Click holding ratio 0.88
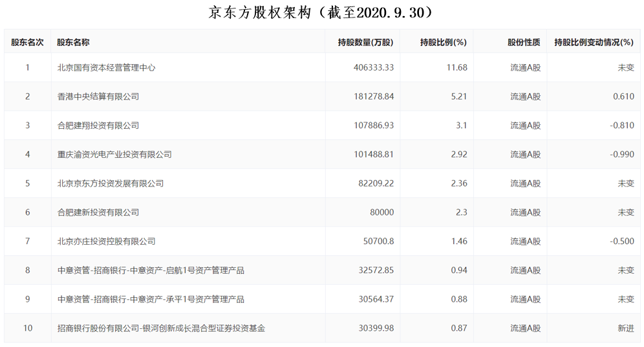Viewport: 644px width, 347px height. pos(459,299)
